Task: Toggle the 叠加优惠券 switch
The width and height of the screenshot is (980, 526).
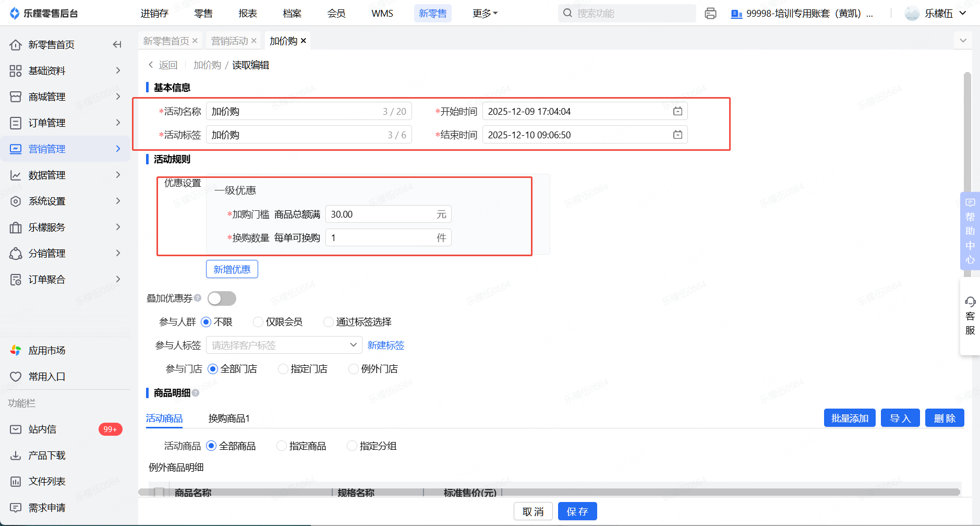Action: (x=222, y=298)
